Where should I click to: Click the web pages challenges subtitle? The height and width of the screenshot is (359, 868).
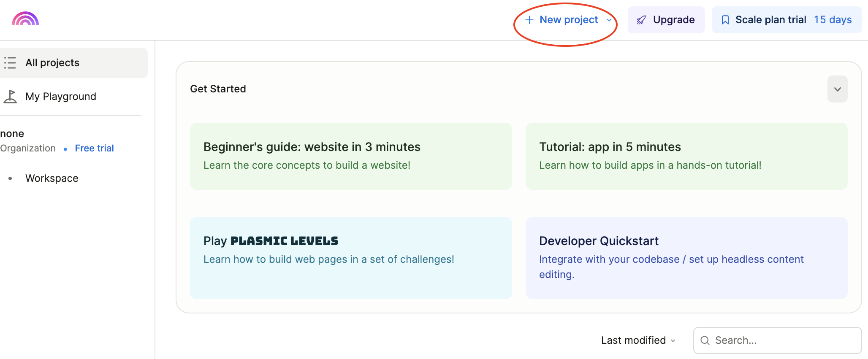[329, 259]
